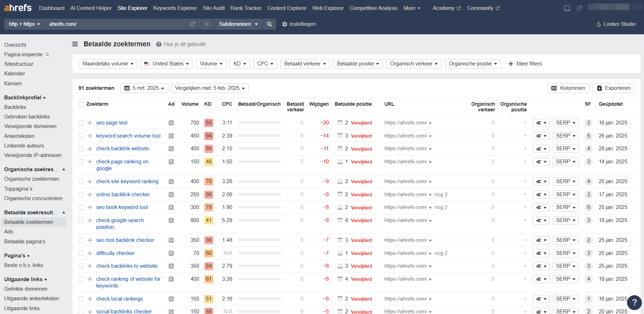Open the Kolommen settings button
The image size is (644, 314).
click(x=568, y=88)
